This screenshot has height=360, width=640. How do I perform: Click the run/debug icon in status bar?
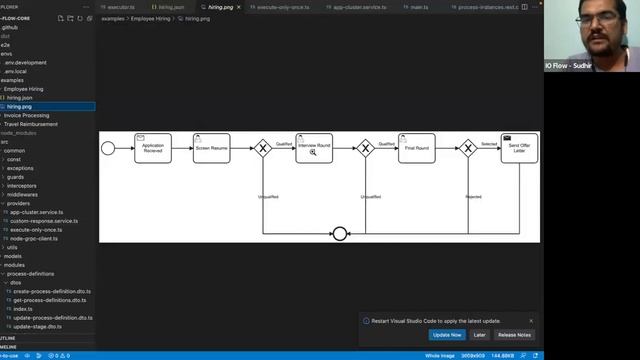coord(39,356)
